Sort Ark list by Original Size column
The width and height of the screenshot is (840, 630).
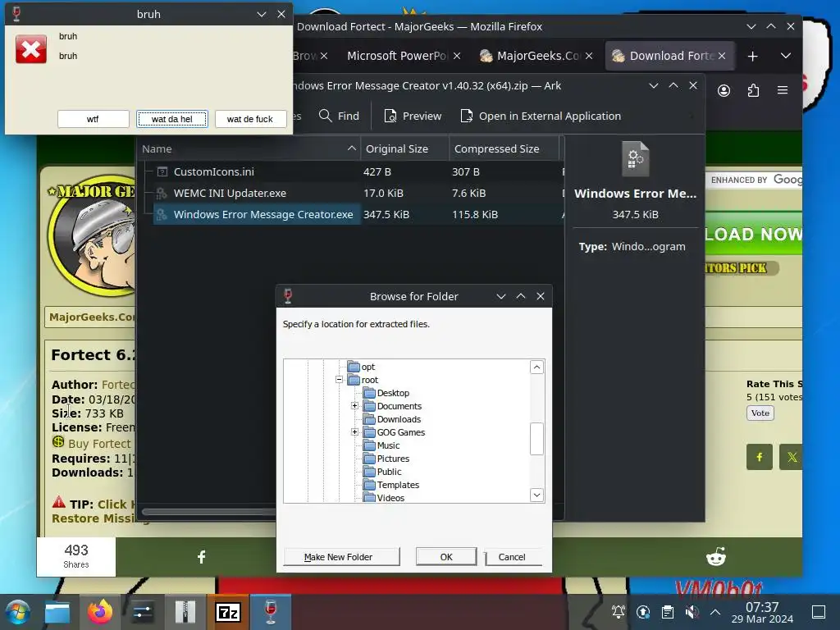pos(404,148)
